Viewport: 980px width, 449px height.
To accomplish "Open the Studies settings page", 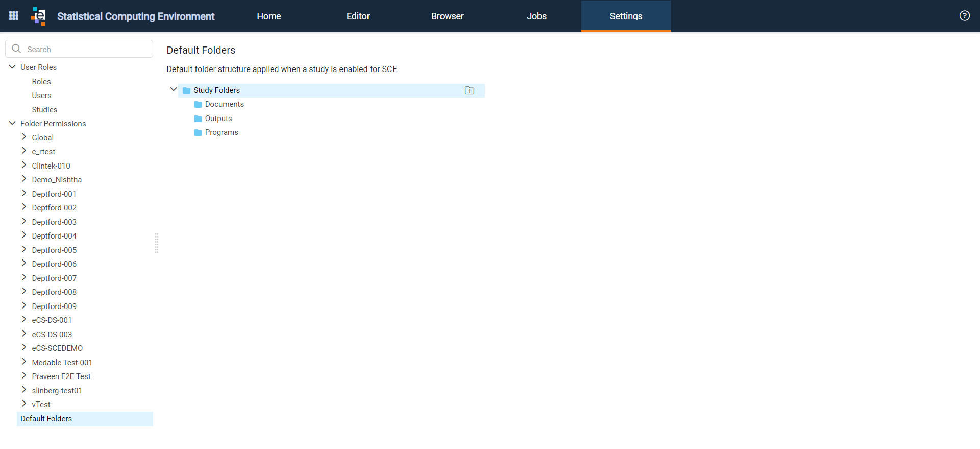I will pos(44,110).
